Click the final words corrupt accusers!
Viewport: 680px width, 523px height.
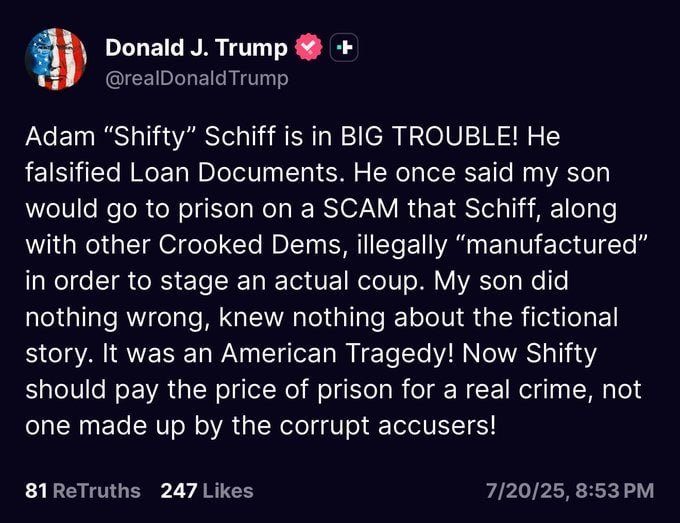tap(387, 425)
